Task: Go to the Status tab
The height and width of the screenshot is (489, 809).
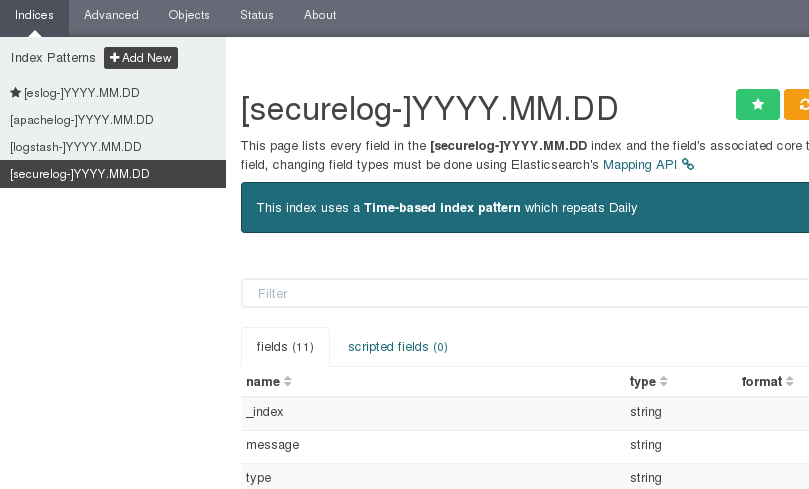Action: [256, 15]
